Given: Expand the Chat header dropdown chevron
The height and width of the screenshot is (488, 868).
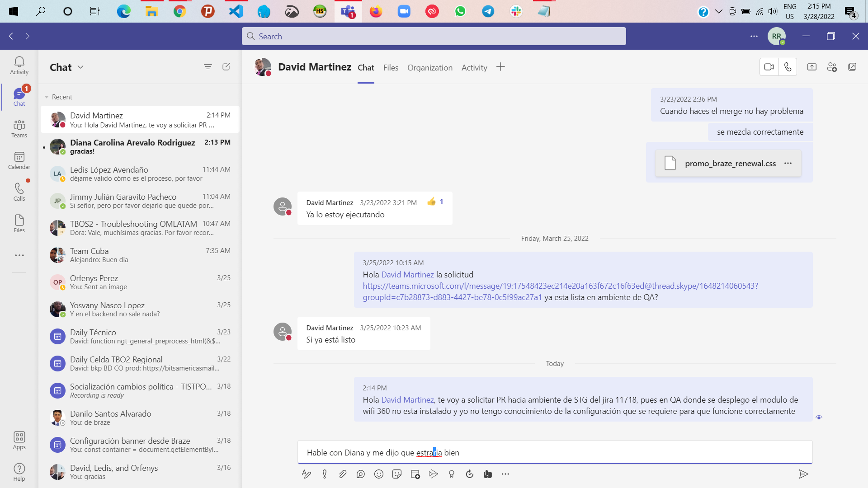Looking at the screenshot, I should point(80,67).
